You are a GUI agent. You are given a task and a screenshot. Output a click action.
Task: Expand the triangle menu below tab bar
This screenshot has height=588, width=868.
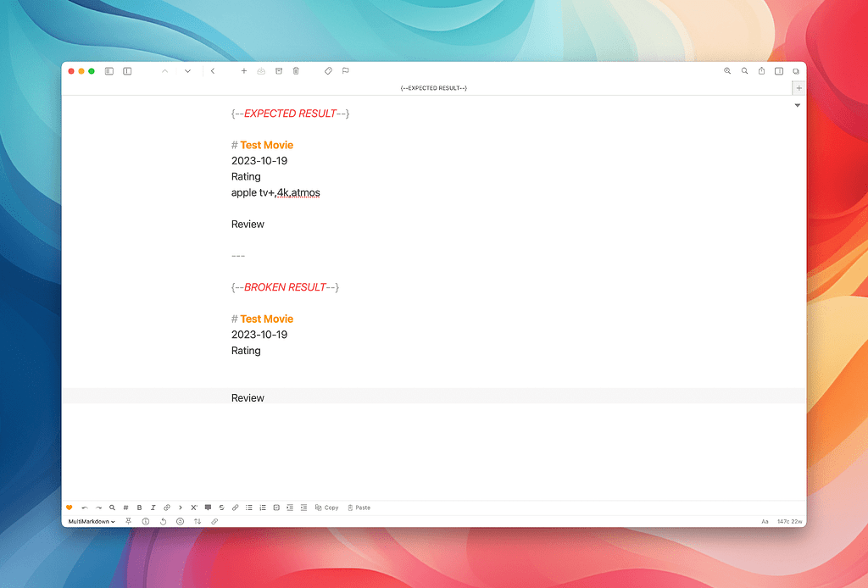798,105
